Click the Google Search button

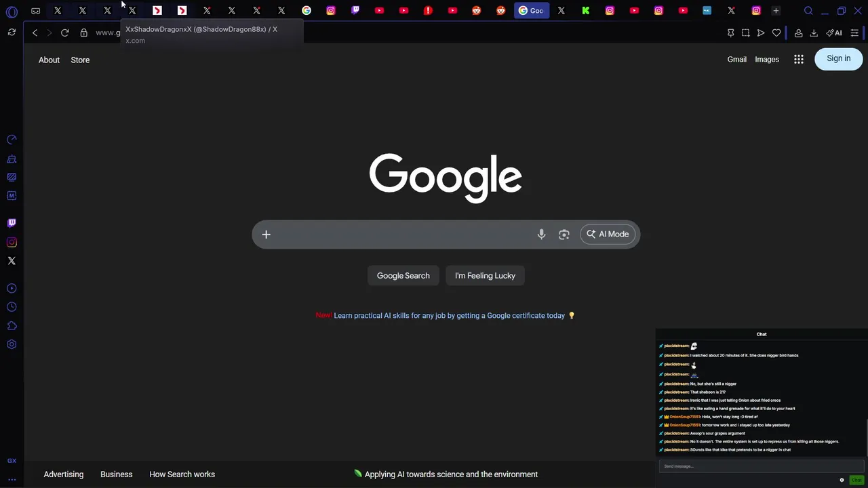pos(403,276)
